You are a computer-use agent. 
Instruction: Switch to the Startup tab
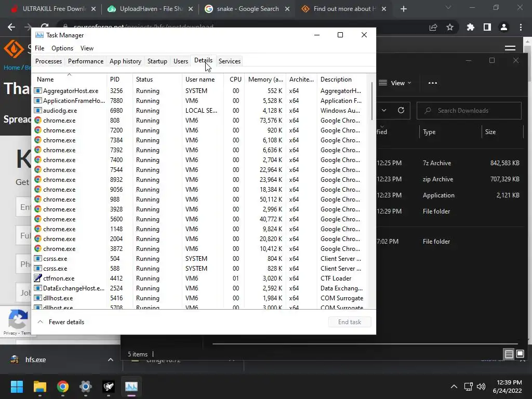pyautogui.click(x=157, y=61)
